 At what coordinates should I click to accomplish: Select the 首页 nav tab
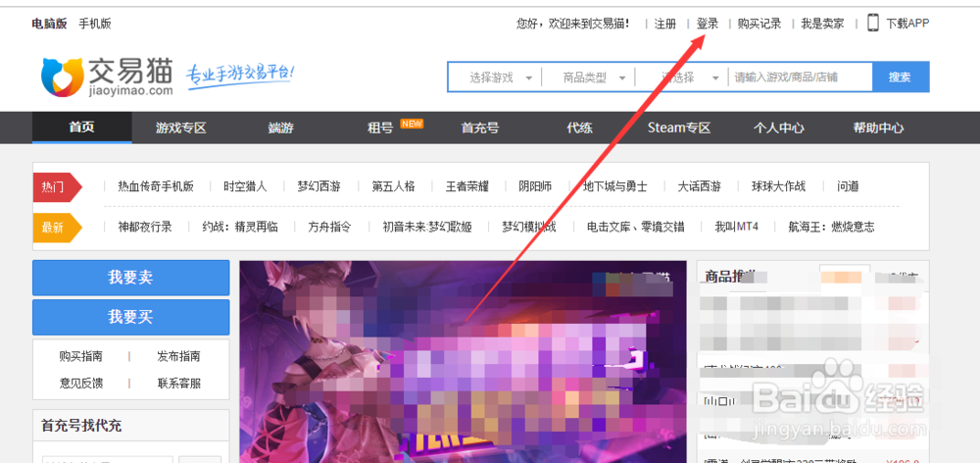click(x=82, y=128)
